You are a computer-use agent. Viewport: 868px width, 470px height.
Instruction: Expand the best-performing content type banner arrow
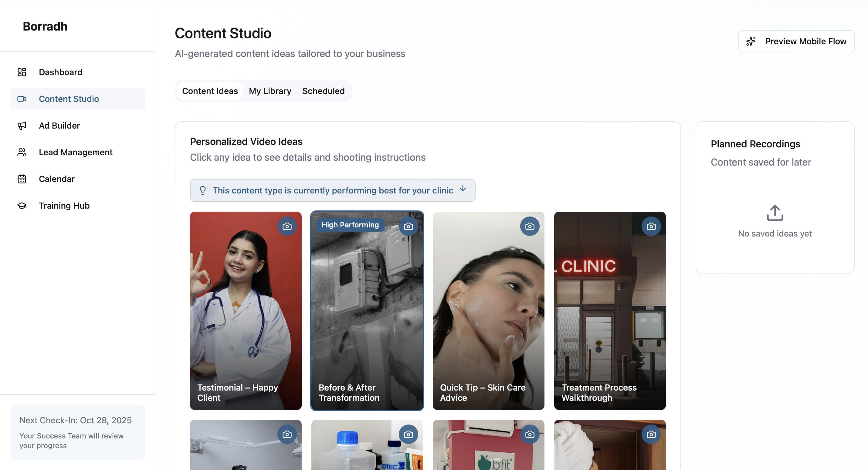click(463, 188)
